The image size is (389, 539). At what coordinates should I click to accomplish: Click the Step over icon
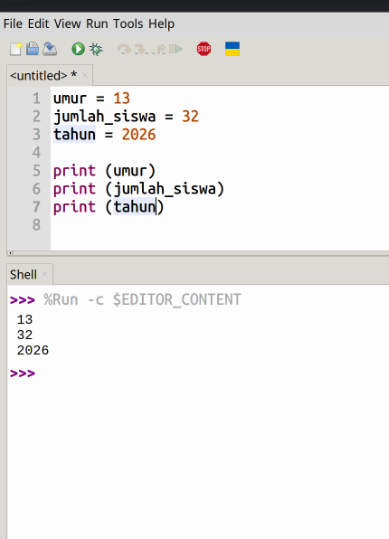pyautogui.click(x=124, y=49)
